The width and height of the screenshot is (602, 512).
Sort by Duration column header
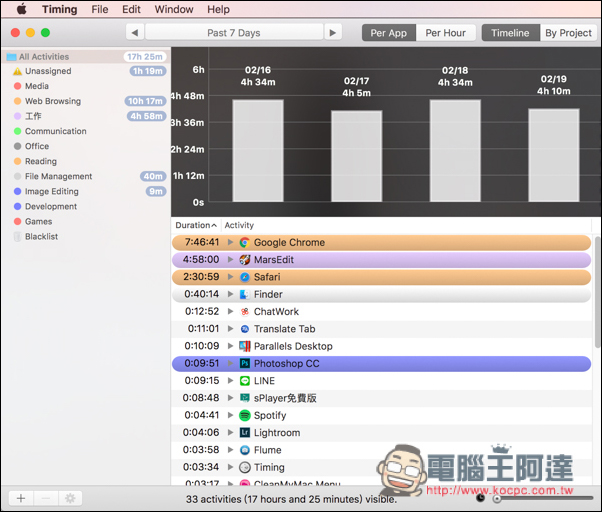click(x=195, y=225)
